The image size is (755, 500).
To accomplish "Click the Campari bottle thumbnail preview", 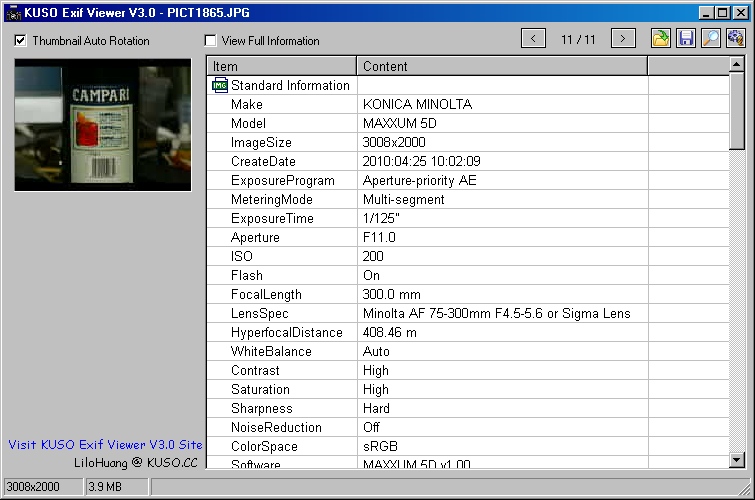I will point(102,125).
